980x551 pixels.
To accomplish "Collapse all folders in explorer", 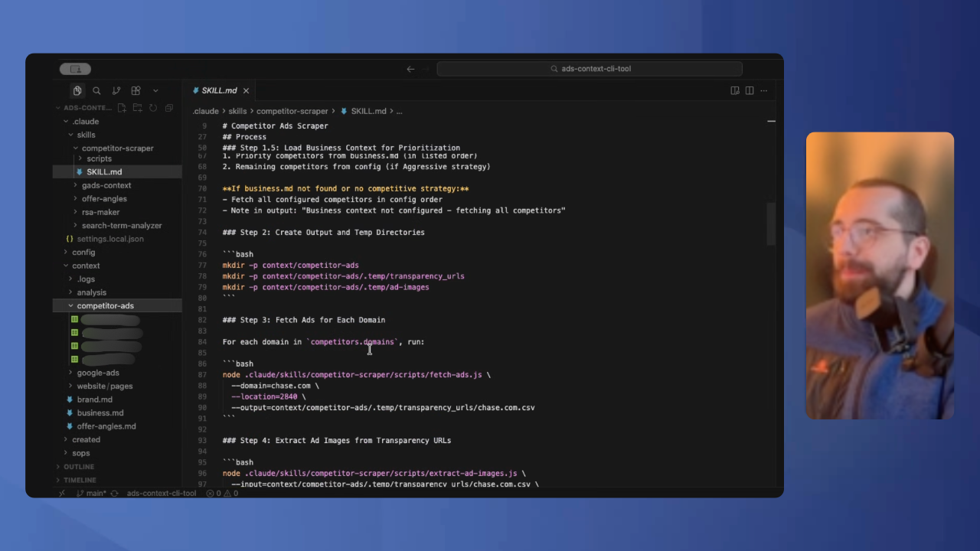I will 168,108.
